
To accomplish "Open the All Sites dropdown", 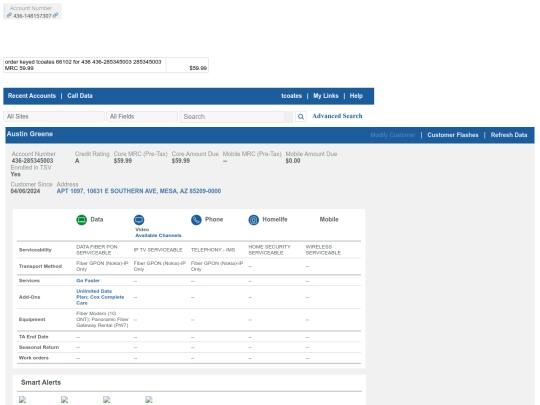I will click(x=54, y=117).
